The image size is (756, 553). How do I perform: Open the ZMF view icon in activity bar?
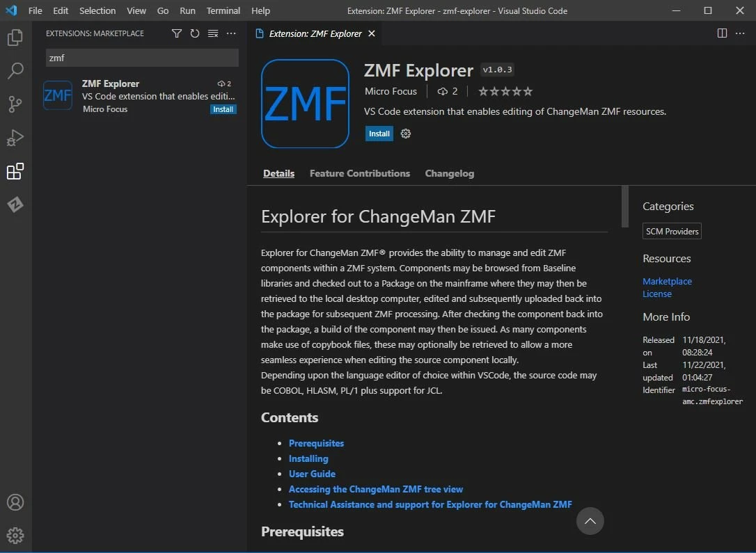(x=15, y=205)
